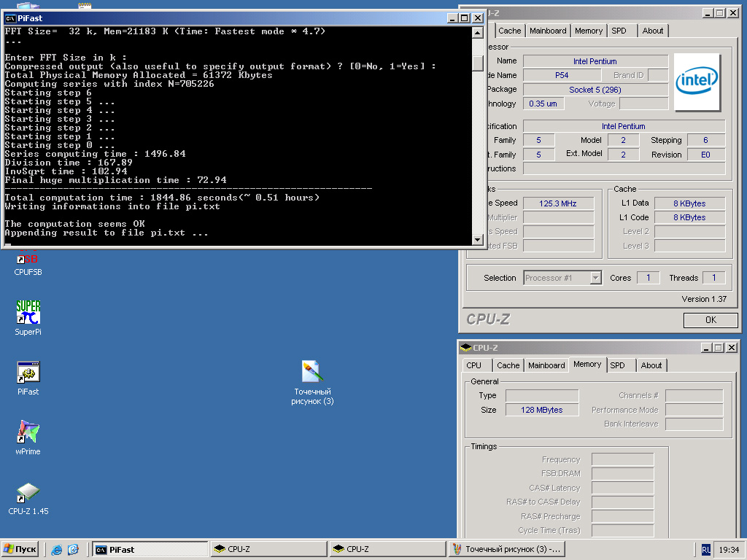Click PiFast console scroll up arrow
The width and height of the screenshot is (747, 560).
(x=477, y=32)
